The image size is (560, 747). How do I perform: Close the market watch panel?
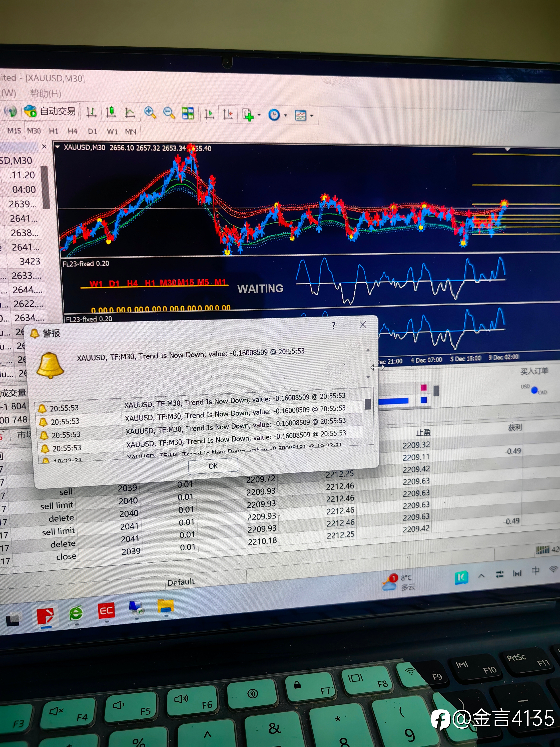pos(44,147)
